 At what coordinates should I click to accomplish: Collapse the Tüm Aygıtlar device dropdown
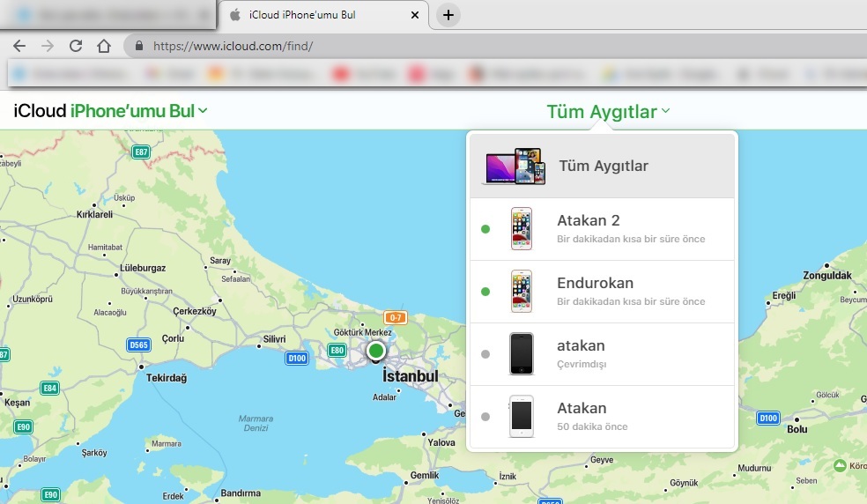tap(608, 111)
